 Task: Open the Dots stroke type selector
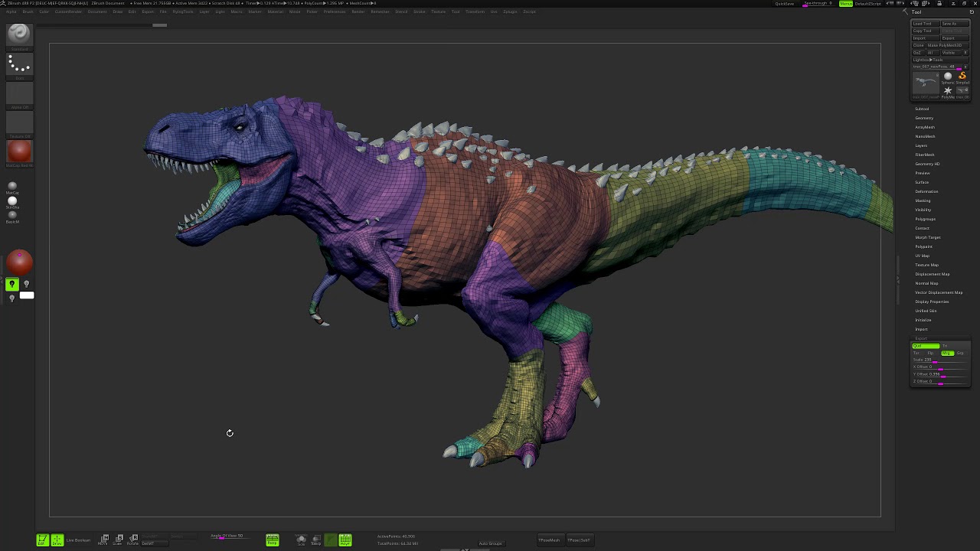[19, 65]
